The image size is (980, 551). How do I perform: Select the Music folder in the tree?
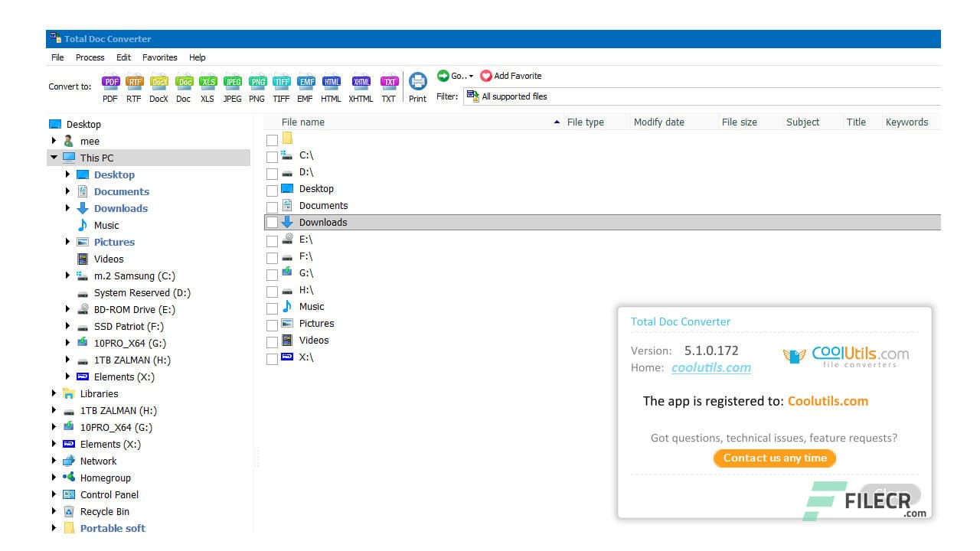[106, 225]
